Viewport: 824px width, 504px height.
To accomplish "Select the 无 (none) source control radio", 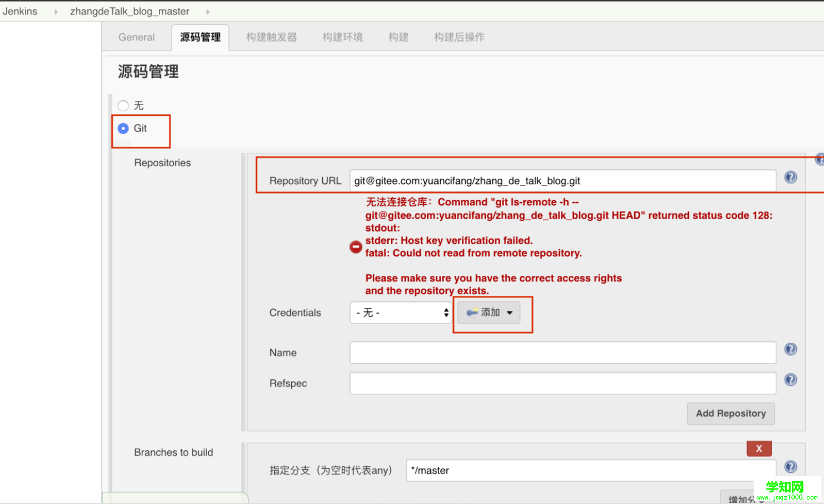I will (123, 105).
